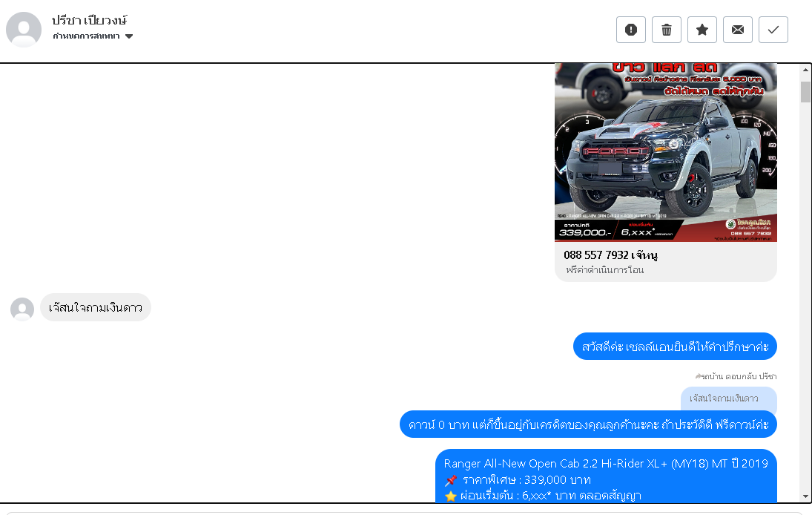The image size is (812, 515).
Task: Click the chat scrollbar thumb
Action: click(805, 92)
